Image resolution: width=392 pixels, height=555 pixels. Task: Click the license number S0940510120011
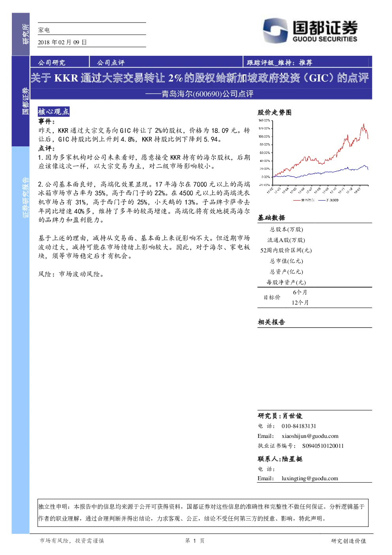[x=323, y=446]
